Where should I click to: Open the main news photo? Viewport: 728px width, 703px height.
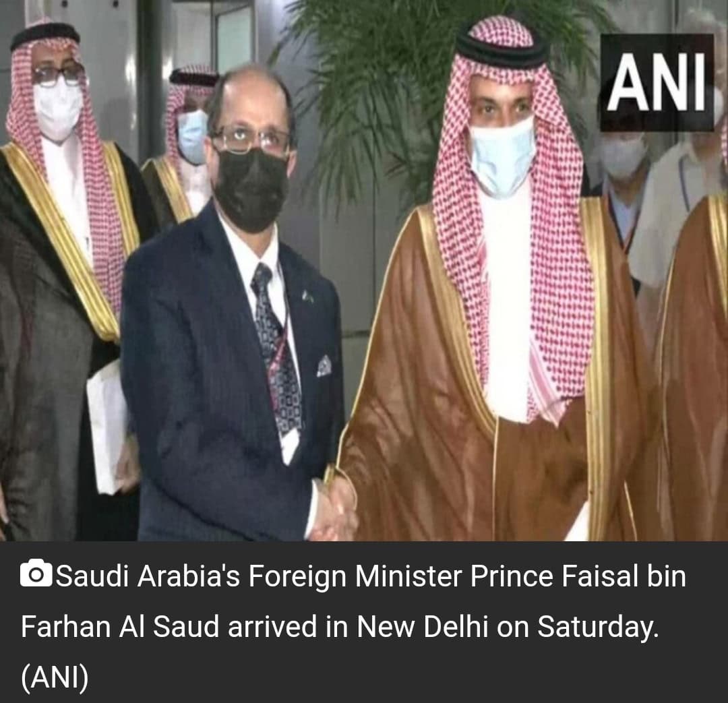click(x=364, y=270)
